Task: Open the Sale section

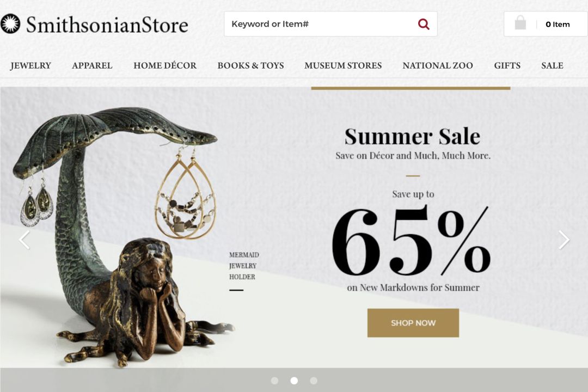Action: pyautogui.click(x=552, y=66)
